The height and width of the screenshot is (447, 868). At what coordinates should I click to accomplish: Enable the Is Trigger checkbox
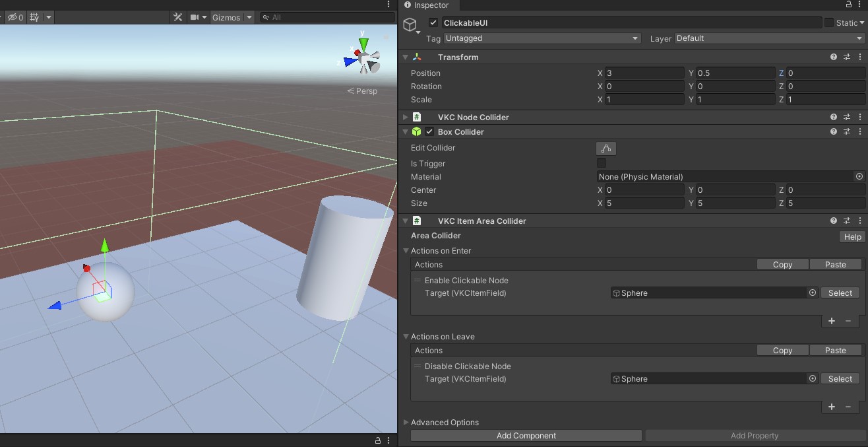click(x=602, y=163)
